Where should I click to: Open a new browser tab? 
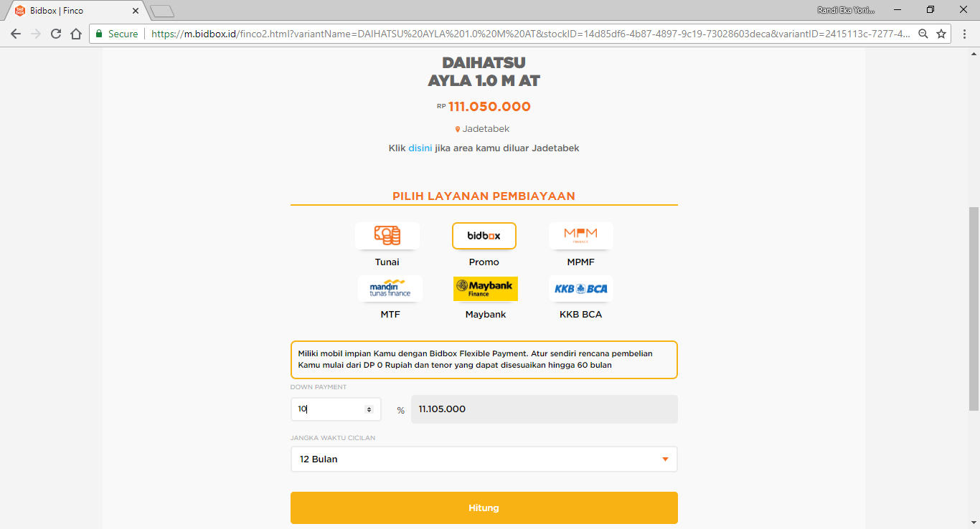[x=162, y=11]
